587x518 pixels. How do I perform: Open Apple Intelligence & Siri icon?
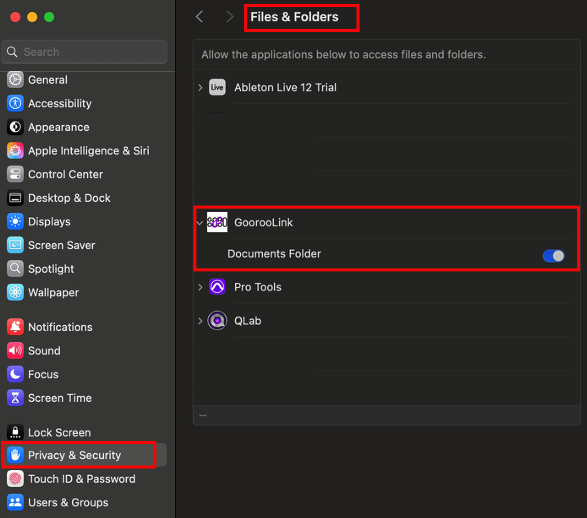click(x=15, y=151)
